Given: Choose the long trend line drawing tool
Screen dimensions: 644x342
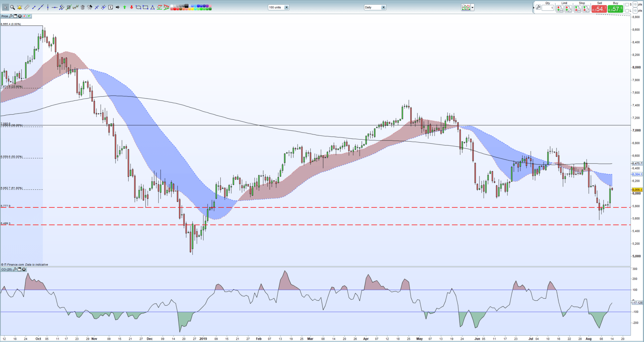Looking at the screenshot, I should 41,7.
